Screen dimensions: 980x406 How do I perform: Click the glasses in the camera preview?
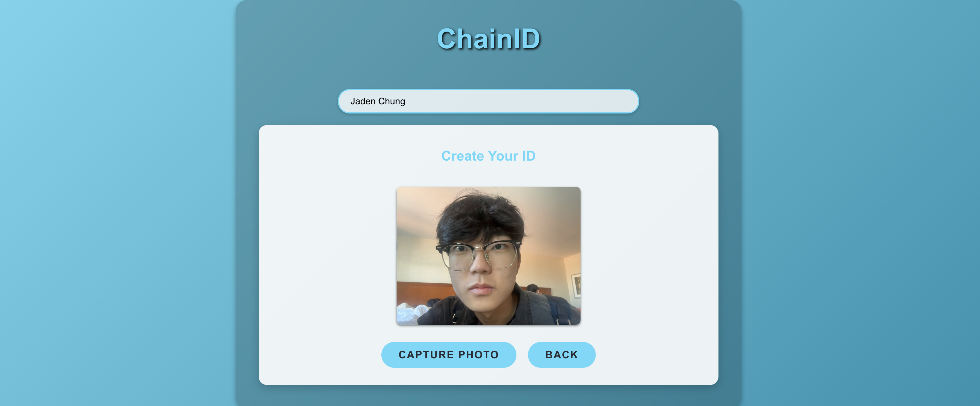click(x=478, y=255)
